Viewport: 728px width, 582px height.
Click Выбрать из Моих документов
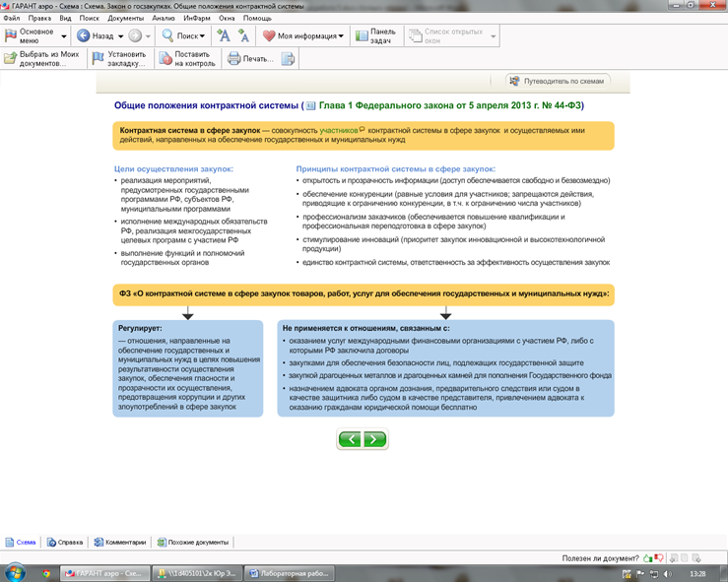click(41, 59)
